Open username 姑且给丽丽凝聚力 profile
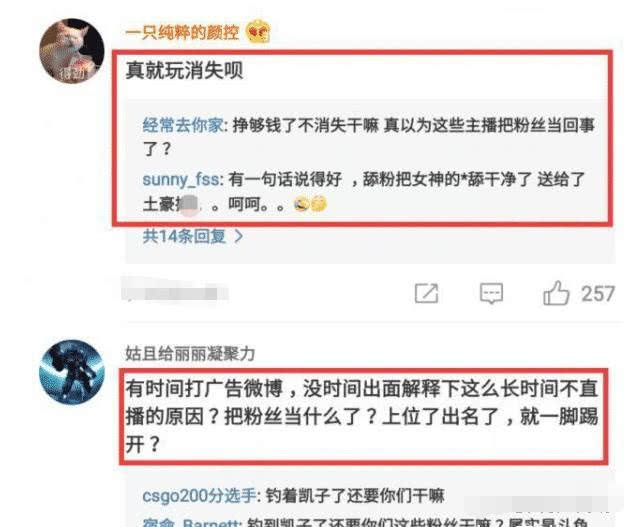Viewport: 624px width, 527px height. (190, 353)
